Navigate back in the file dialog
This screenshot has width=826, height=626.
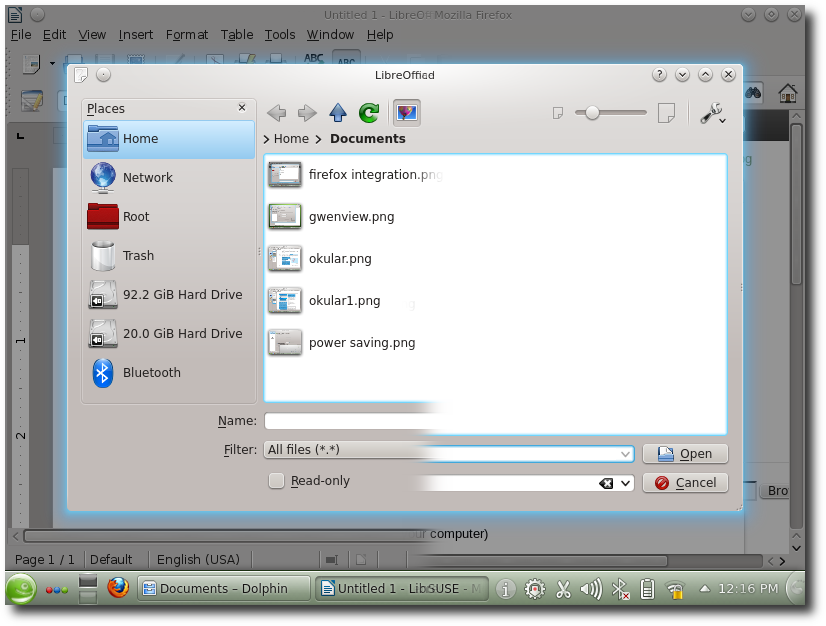pos(275,113)
